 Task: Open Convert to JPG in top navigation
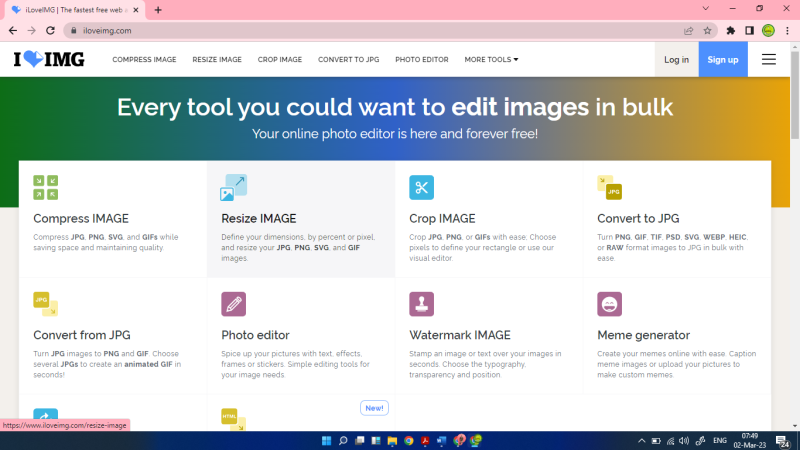(x=348, y=60)
